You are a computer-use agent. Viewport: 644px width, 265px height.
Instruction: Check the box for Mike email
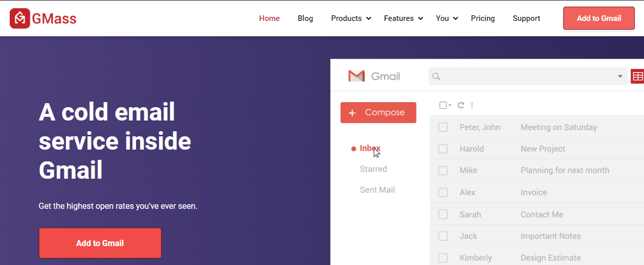click(443, 171)
